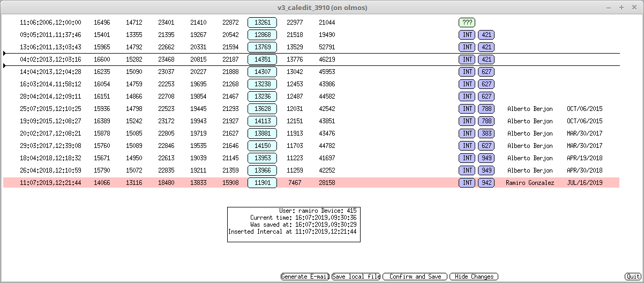644x283 pixels.
Task: Select the 12868 highlighted value
Action: tap(263, 35)
